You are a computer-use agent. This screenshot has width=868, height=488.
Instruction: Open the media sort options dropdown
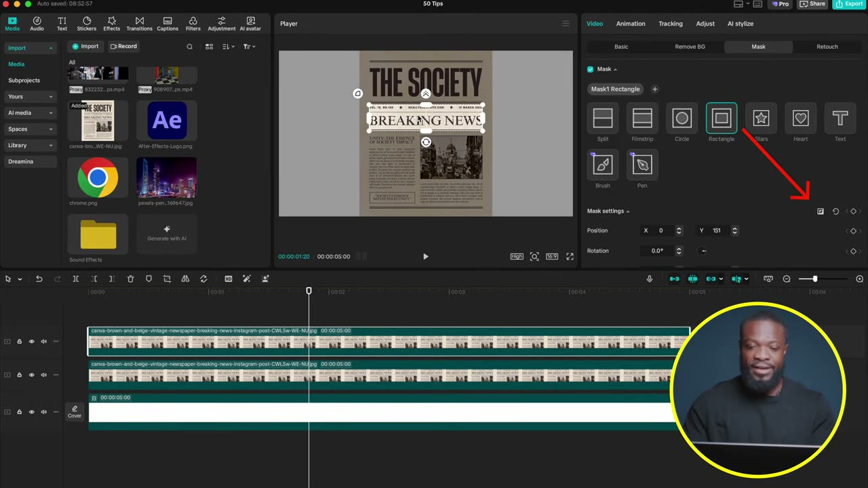229,47
